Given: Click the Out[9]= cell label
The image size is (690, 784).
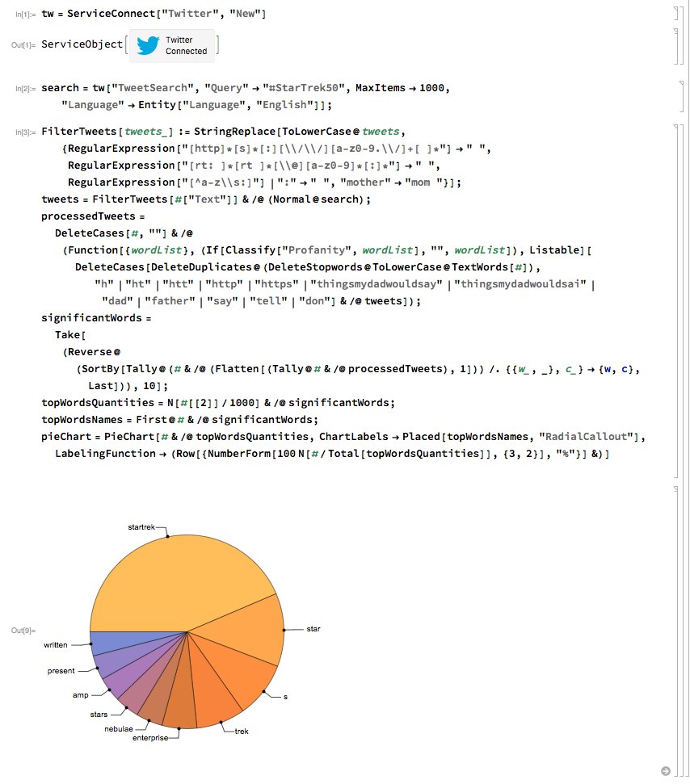Looking at the screenshot, I should pyautogui.click(x=23, y=631).
